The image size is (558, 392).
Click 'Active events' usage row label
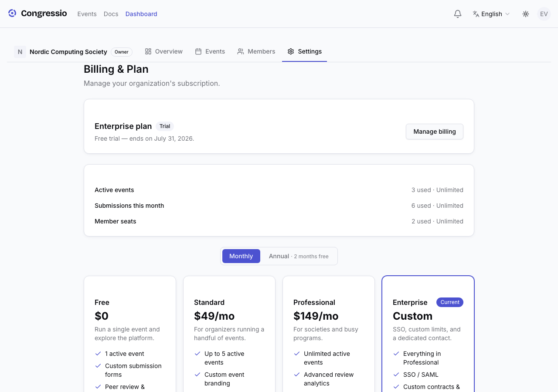point(114,190)
